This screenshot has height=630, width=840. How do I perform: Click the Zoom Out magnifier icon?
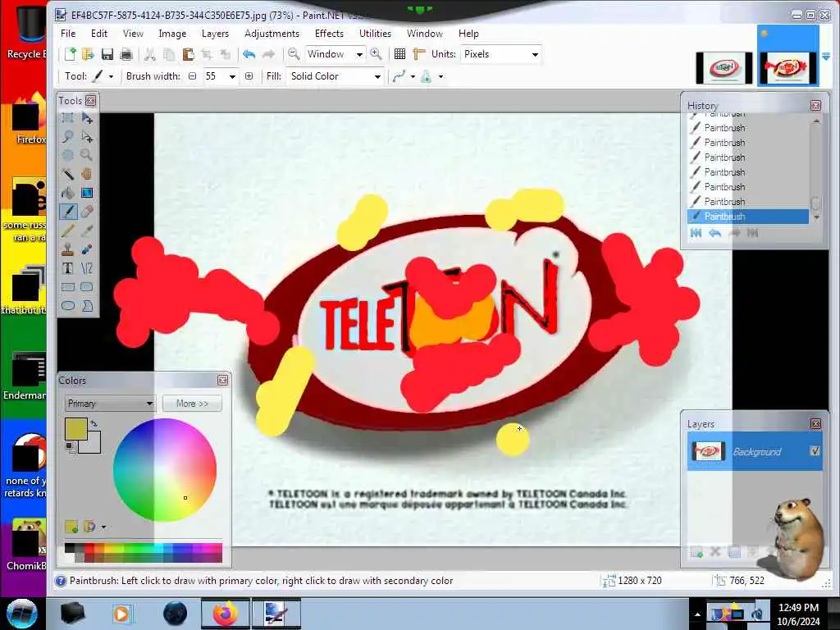[x=294, y=54]
